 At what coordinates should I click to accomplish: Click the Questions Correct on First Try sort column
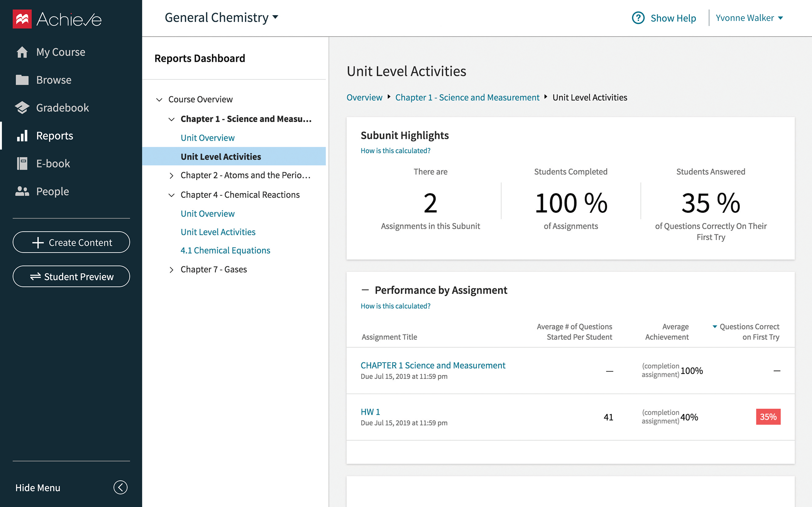point(749,331)
